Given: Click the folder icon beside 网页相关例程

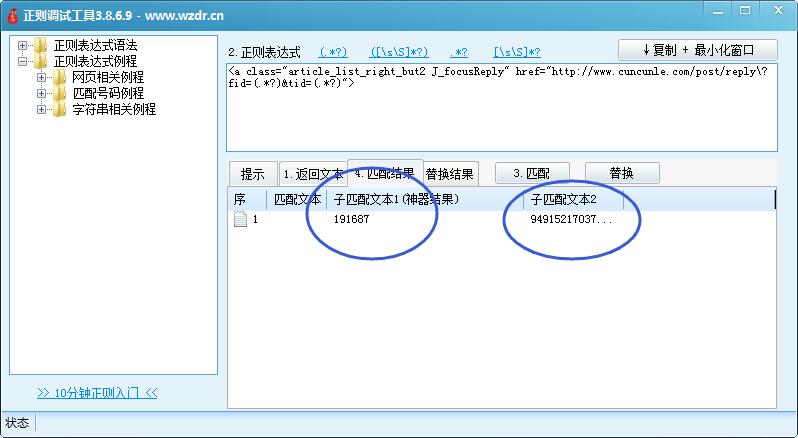Looking at the screenshot, I should point(59,78).
